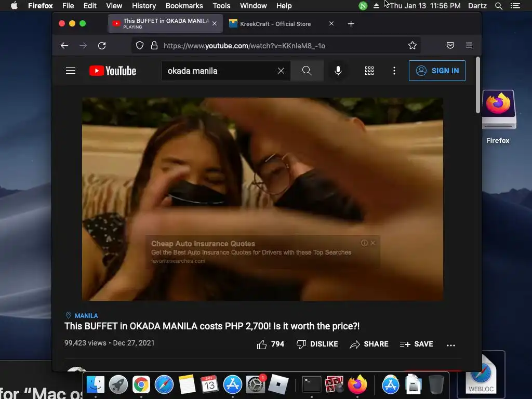Click the YouTube logo
The image size is (532, 399).
[x=113, y=71]
